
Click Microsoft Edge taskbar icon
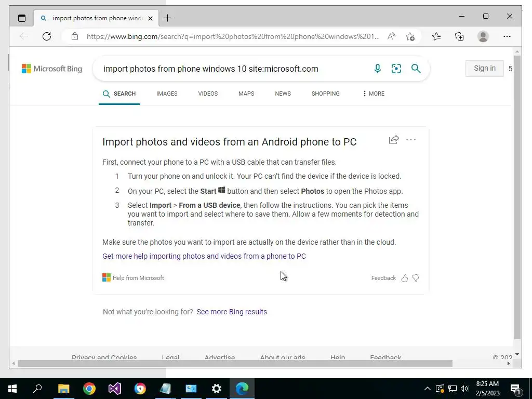click(242, 389)
